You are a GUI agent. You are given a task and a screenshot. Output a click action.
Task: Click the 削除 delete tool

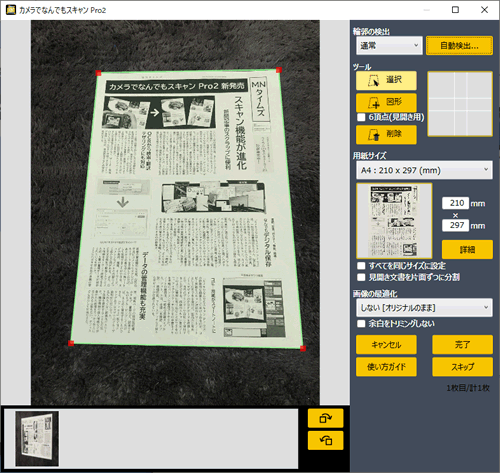tap(386, 134)
